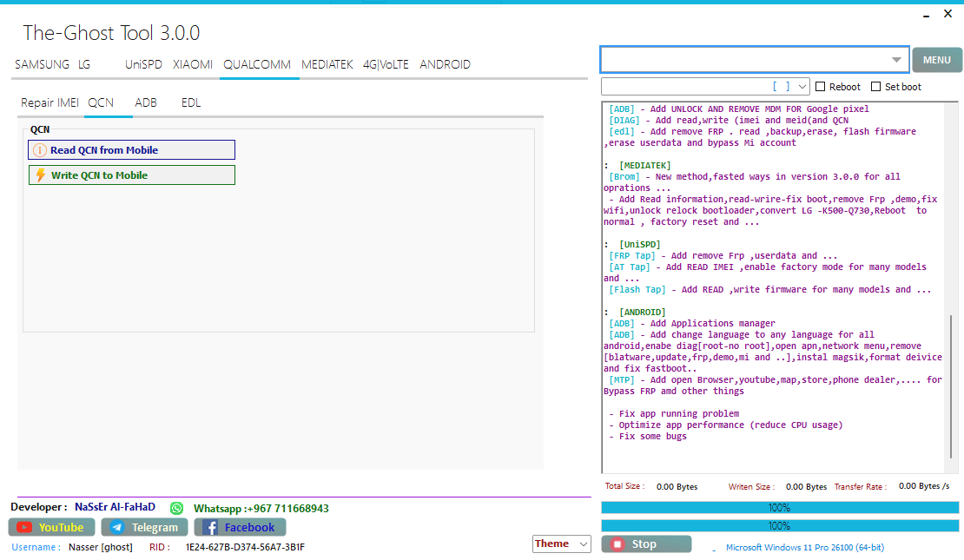Select the Repair IMEI sub-tab
The width and height of the screenshot is (964, 560).
click(50, 102)
